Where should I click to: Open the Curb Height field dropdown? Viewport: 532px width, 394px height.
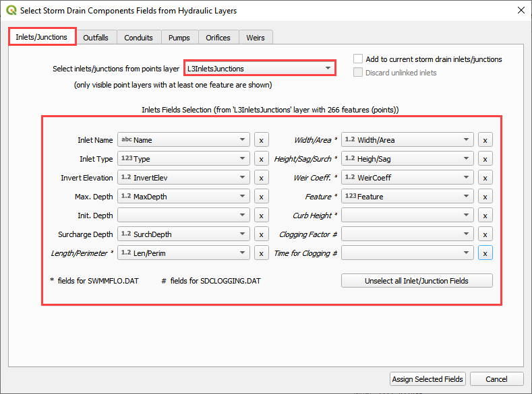(407, 216)
